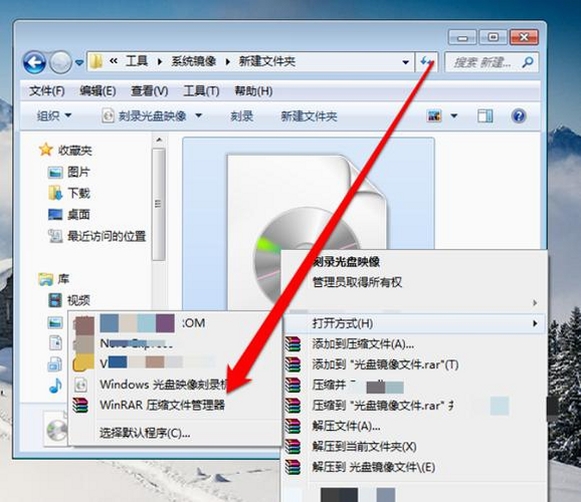
Task: Expand the 刻录光盘映像 dropdown arrow
Action: point(198,116)
